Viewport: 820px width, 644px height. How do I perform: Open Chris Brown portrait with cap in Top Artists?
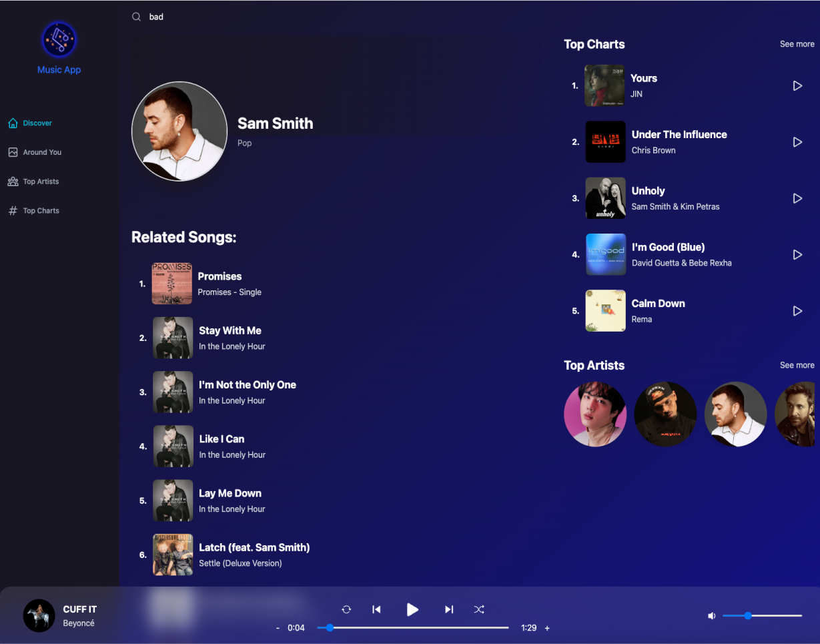coord(665,414)
